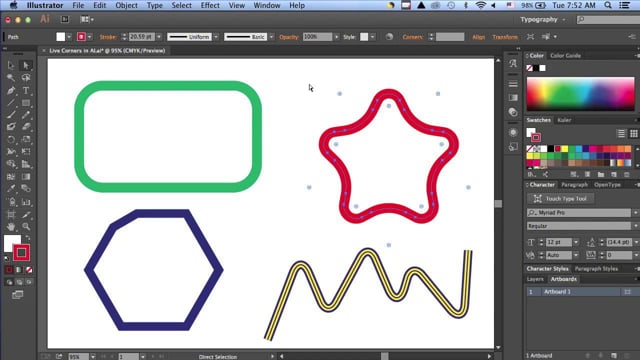640x360 pixels.
Task: Select the Rotate tool
Action: (x=11, y=140)
